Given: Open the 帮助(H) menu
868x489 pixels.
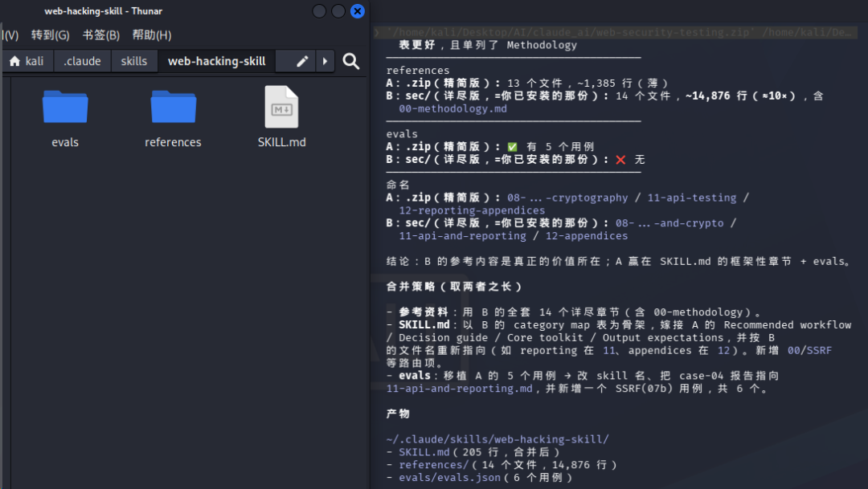Looking at the screenshot, I should pos(152,35).
